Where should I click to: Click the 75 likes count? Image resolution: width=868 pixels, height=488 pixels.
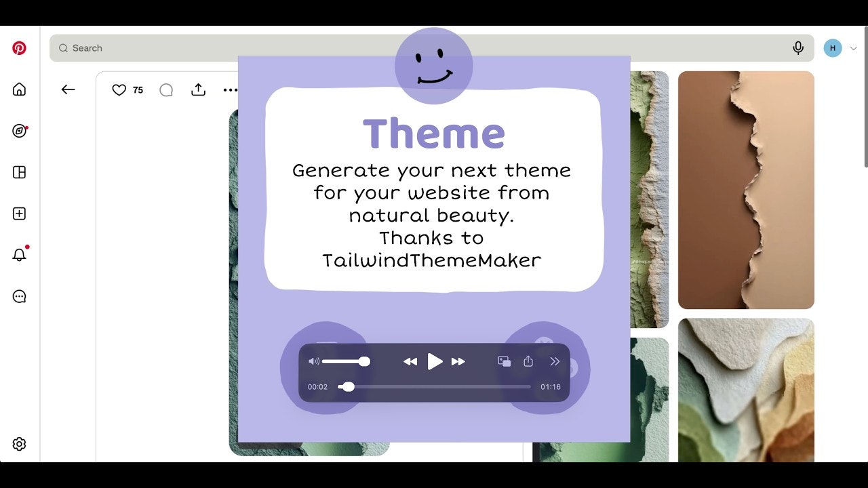pyautogui.click(x=138, y=89)
